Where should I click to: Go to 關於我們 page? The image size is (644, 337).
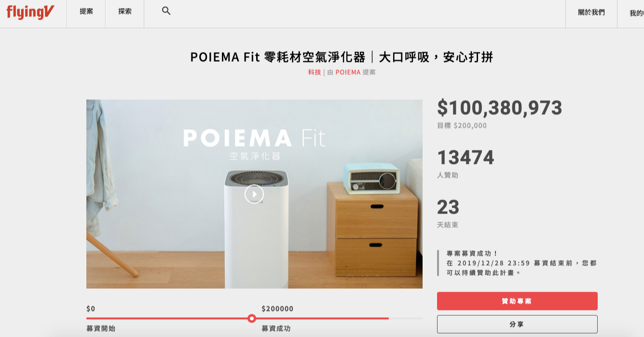[591, 13]
